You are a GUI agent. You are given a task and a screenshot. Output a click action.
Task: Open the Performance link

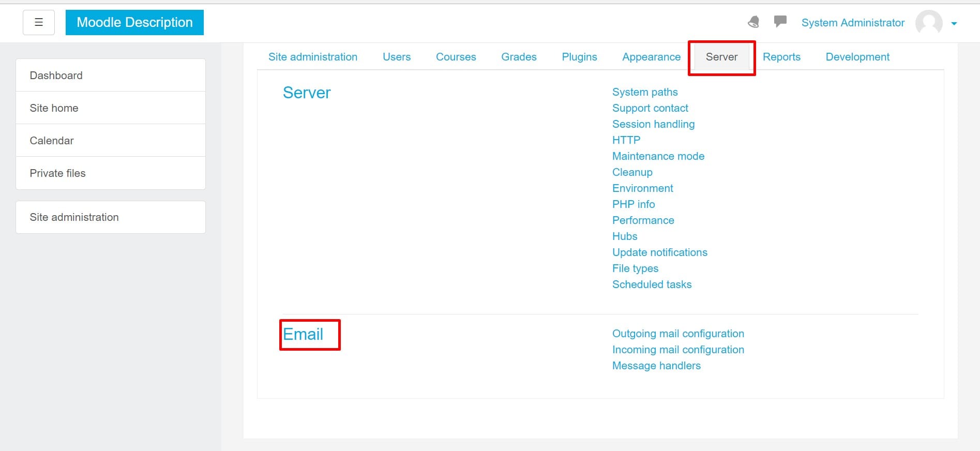pyautogui.click(x=643, y=220)
